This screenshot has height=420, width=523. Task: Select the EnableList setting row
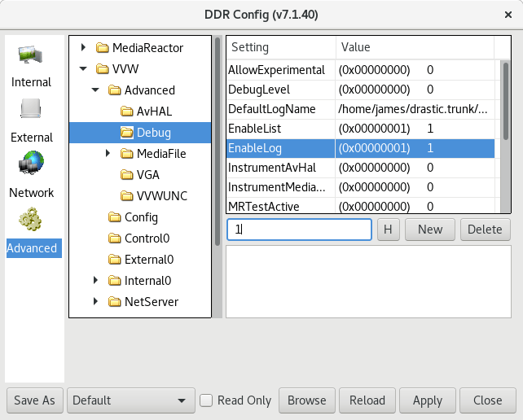click(x=361, y=129)
